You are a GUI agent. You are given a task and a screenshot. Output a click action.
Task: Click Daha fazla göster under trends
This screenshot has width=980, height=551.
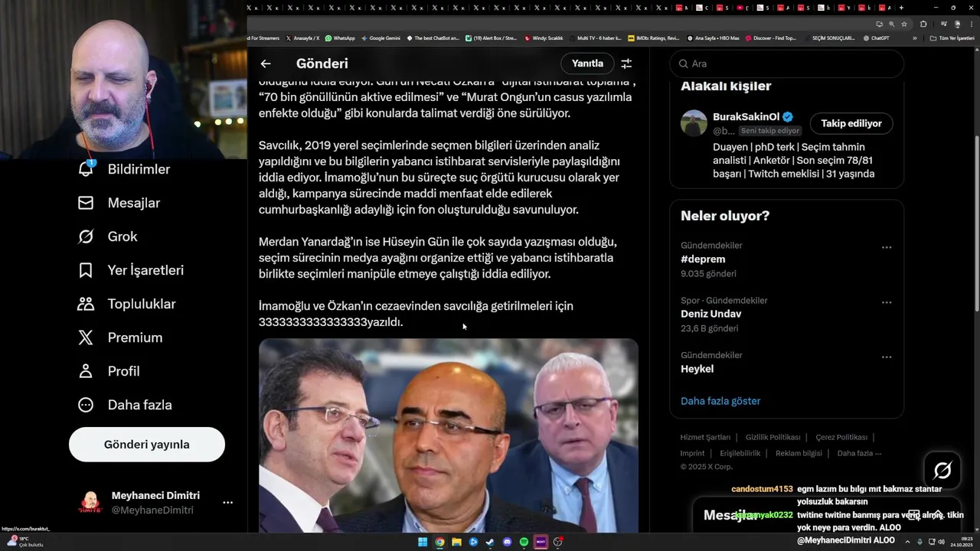(x=720, y=401)
